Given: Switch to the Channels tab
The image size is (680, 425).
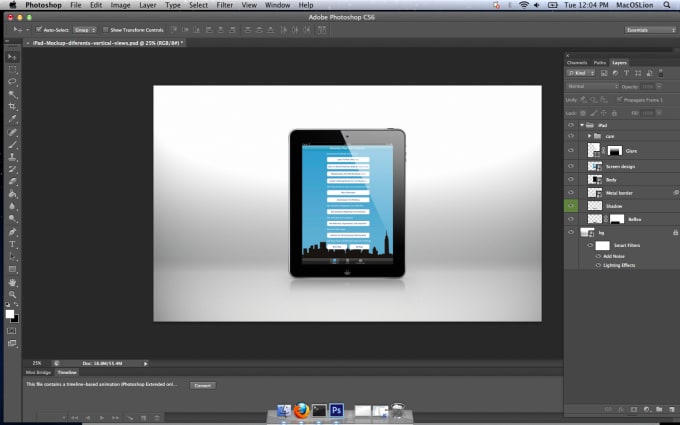Looking at the screenshot, I should [577, 62].
